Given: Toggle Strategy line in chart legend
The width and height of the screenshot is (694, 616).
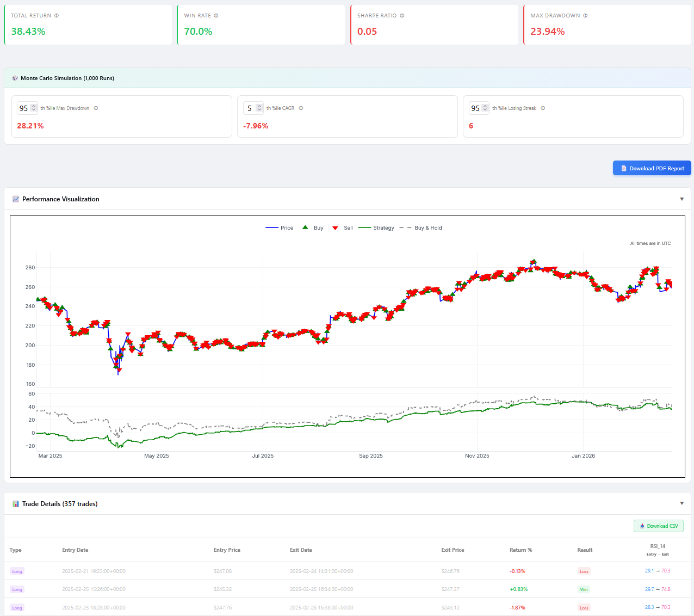Looking at the screenshot, I should [x=376, y=228].
